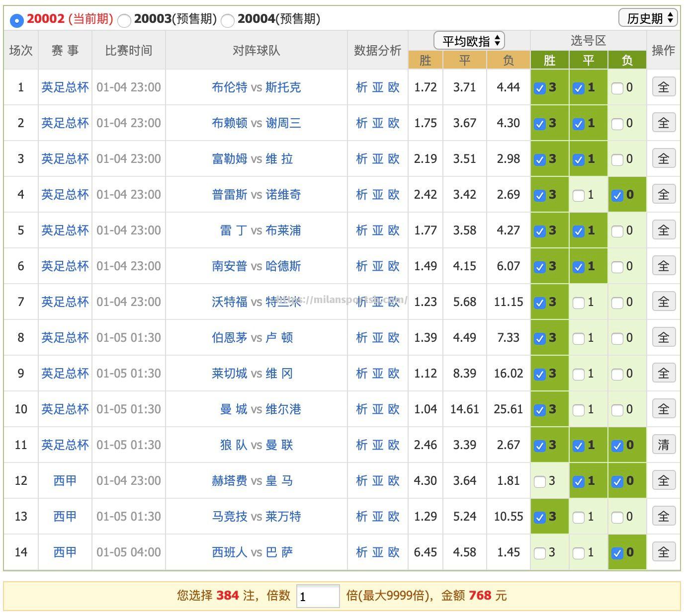This screenshot has height=616, width=684.
Task: Check draw (1) checkbox for match 9
Action: point(579,374)
